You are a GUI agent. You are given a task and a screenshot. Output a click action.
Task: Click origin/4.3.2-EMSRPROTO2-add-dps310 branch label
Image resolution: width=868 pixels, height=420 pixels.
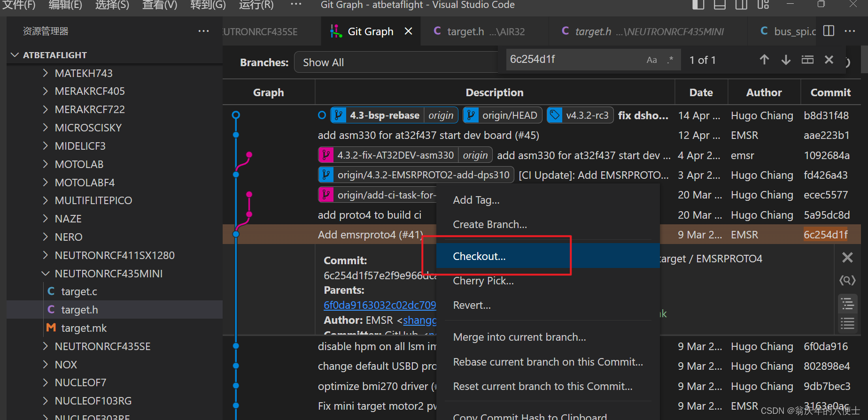pyautogui.click(x=416, y=175)
